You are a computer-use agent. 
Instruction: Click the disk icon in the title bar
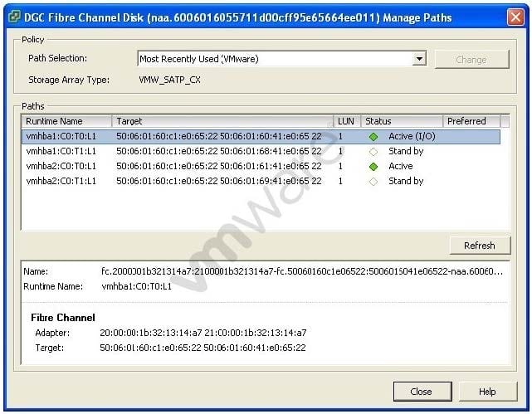pyautogui.click(x=14, y=17)
